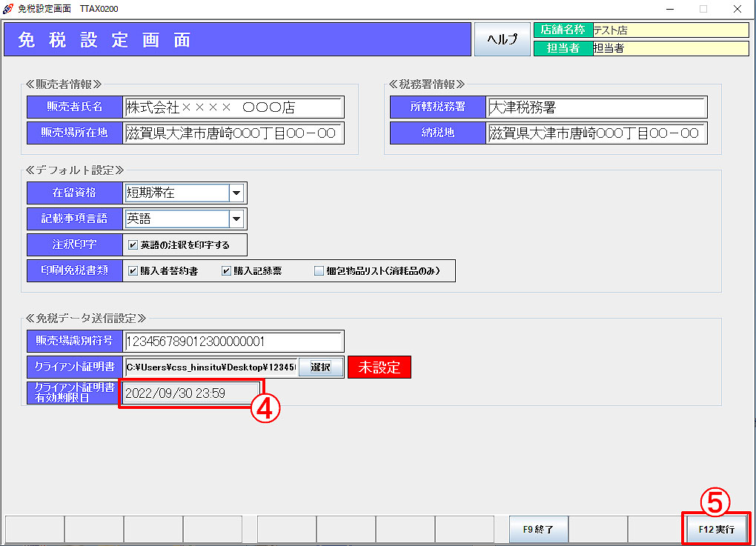756x546 pixels.
Task: Click the 販売者氏名 input field
Action: tap(233, 107)
